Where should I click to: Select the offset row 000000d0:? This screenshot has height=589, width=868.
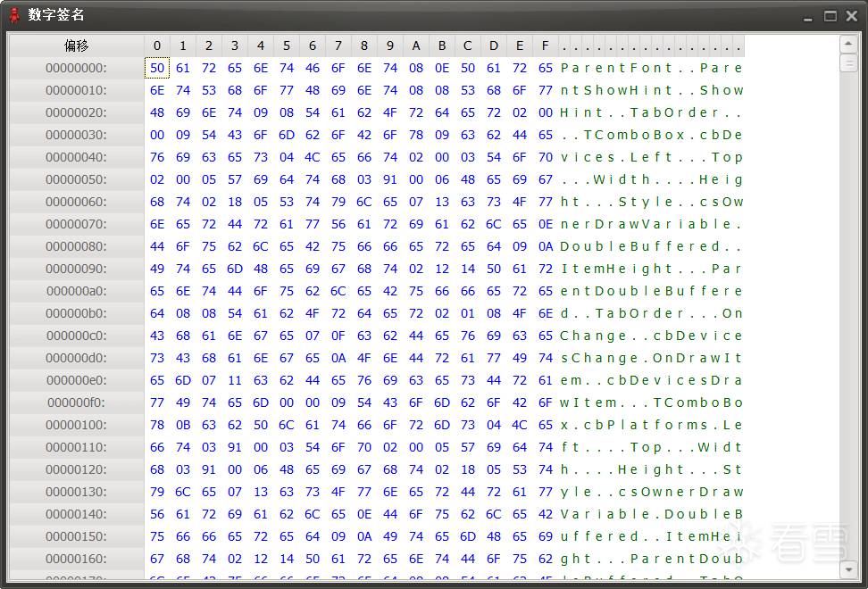(77, 358)
